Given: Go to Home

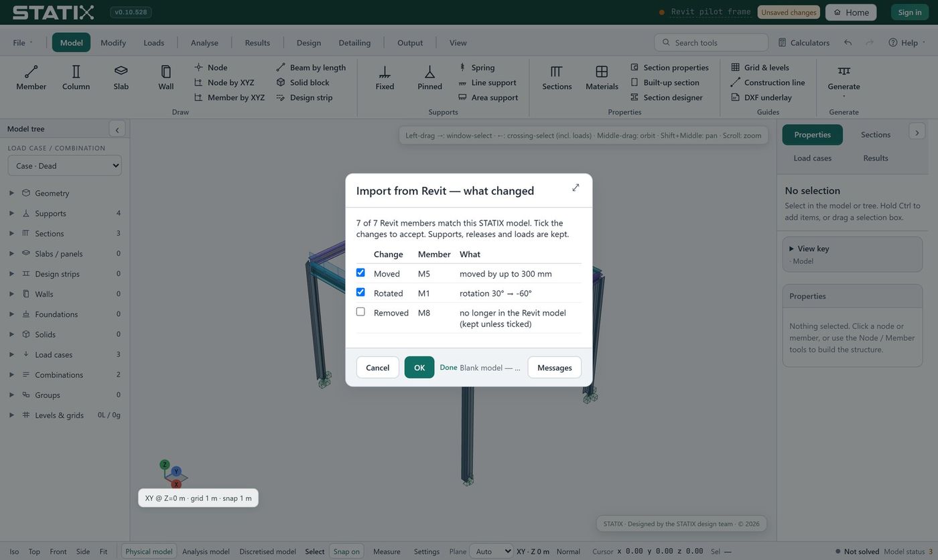Looking at the screenshot, I should click(x=851, y=12).
